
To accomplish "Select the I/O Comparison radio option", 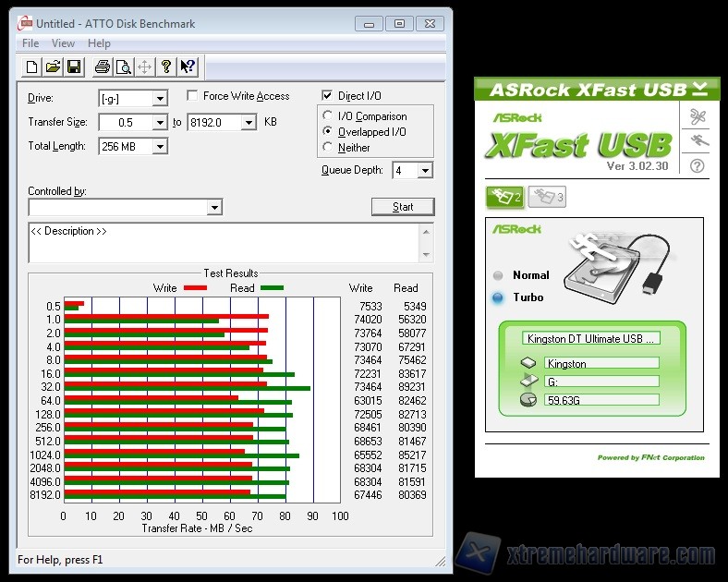I will pyautogui.click(x=328, y=116).
